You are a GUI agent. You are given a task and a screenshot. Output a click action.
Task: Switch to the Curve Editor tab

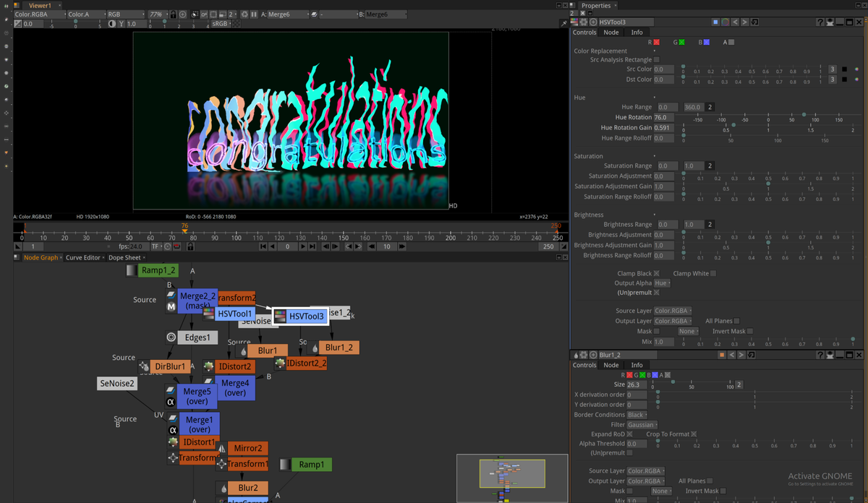tap(84, 258)
